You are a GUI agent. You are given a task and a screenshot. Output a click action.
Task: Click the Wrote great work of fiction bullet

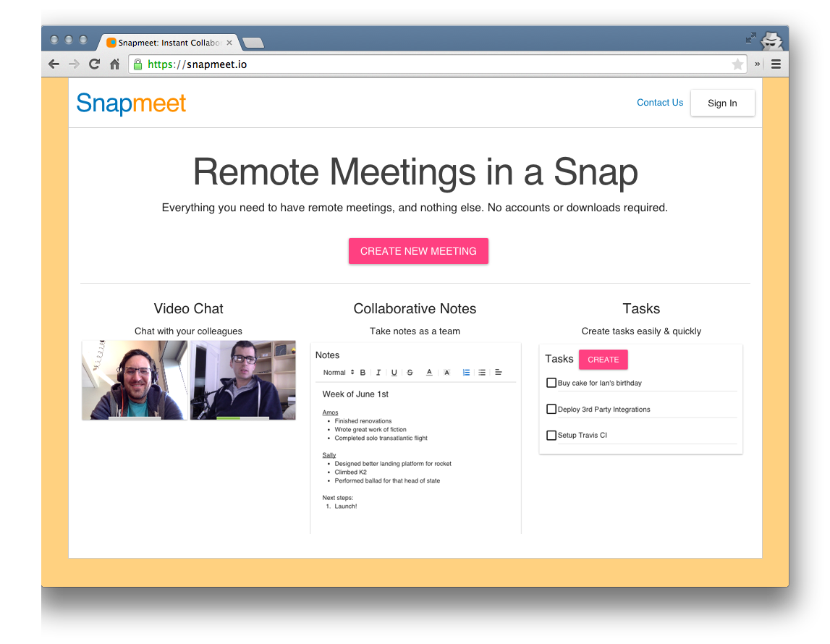click(370, 430)
